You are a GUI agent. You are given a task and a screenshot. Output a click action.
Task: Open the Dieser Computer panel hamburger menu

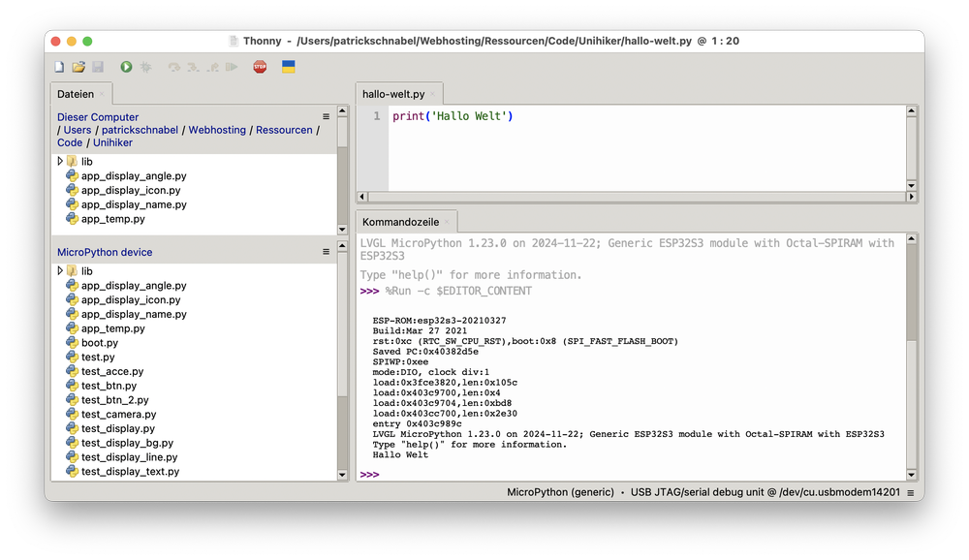327,117
